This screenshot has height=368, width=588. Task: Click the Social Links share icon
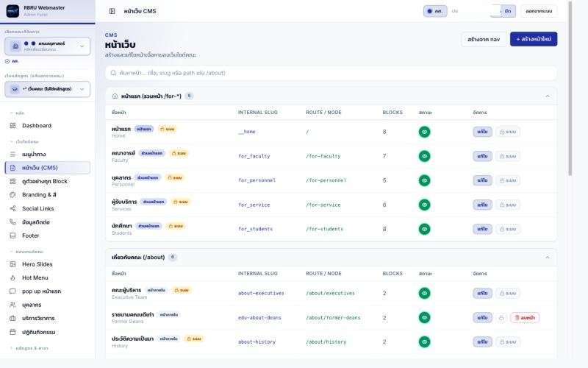click(x=12, y=208)
